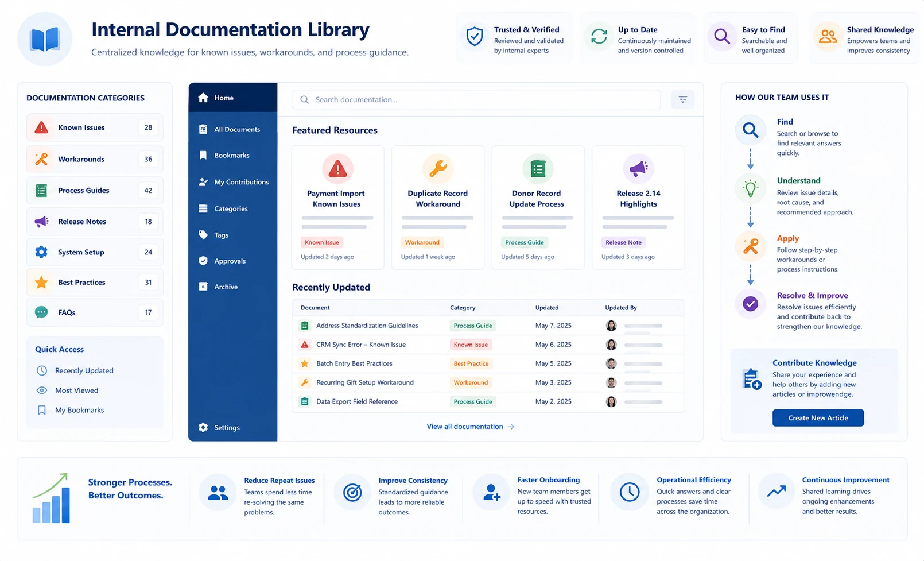This screenshot has height=561, width=924.
Task: Follow the View all documentation link
Action: pyautogui.click(x=470, y=427)
